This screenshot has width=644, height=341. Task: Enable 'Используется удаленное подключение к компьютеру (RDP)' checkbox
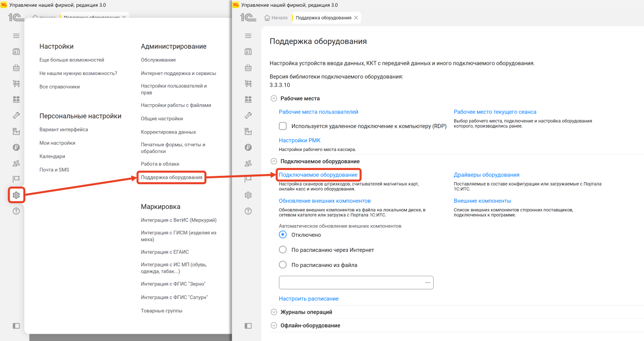283,126
